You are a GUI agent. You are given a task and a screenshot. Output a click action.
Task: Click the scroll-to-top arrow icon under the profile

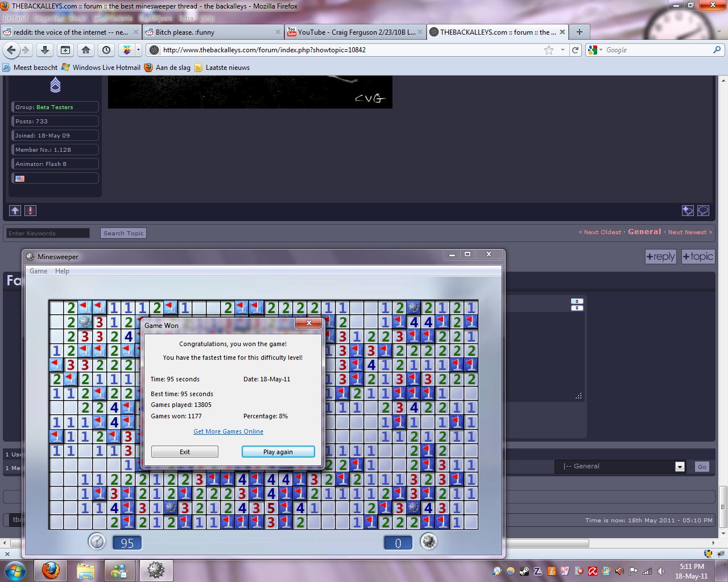[x=15, y=211]
